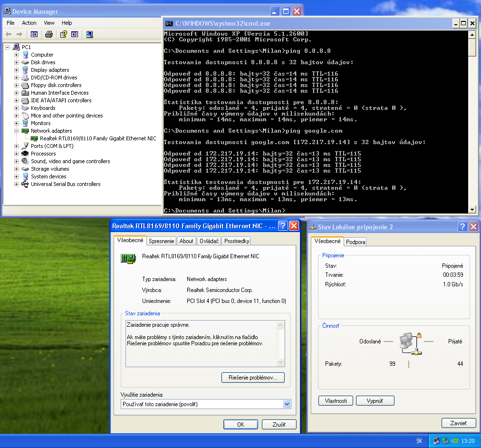Image resolution: width=481 pixels, height=448 pixels.
Task: Switch to the Spresnenie tab
Action: [161, 241]
